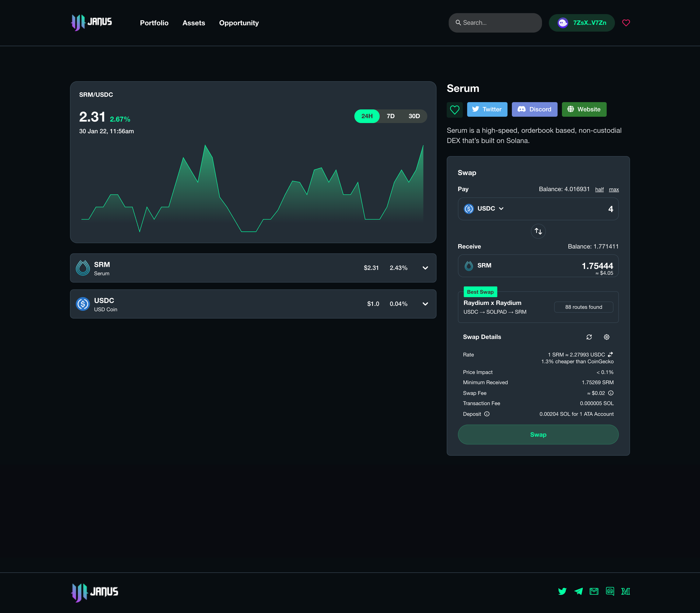Screen dimensions: 700x613
Task: Open the swap settings gear icon
Action: point(607,337)
